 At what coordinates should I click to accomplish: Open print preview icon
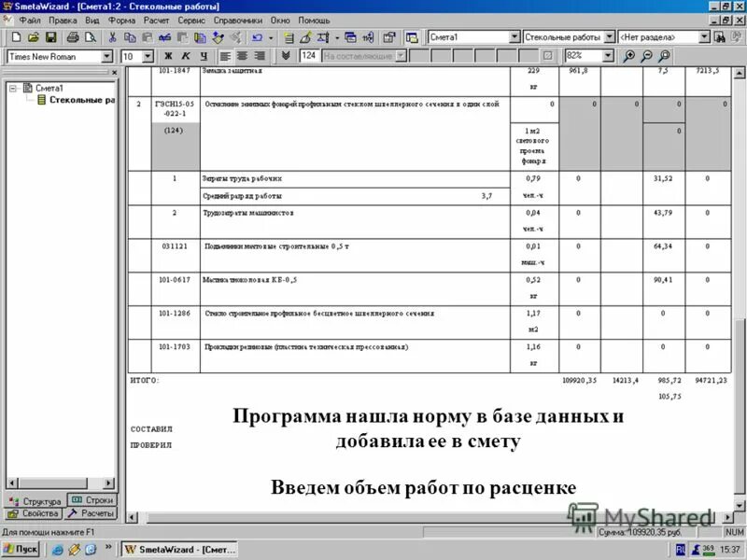(x=90, y=37)
